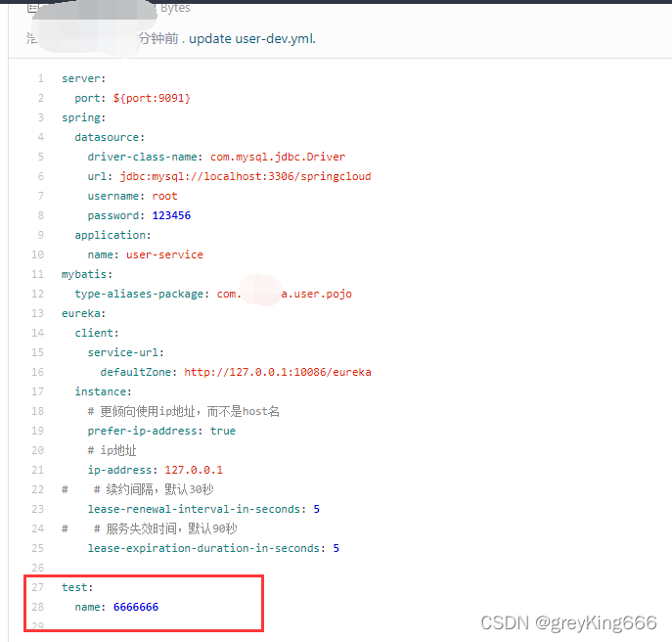Click 'application:' key on line 9
Viewport: 672px width, 642px height.
pyautogui.click(x=112, y=235)
